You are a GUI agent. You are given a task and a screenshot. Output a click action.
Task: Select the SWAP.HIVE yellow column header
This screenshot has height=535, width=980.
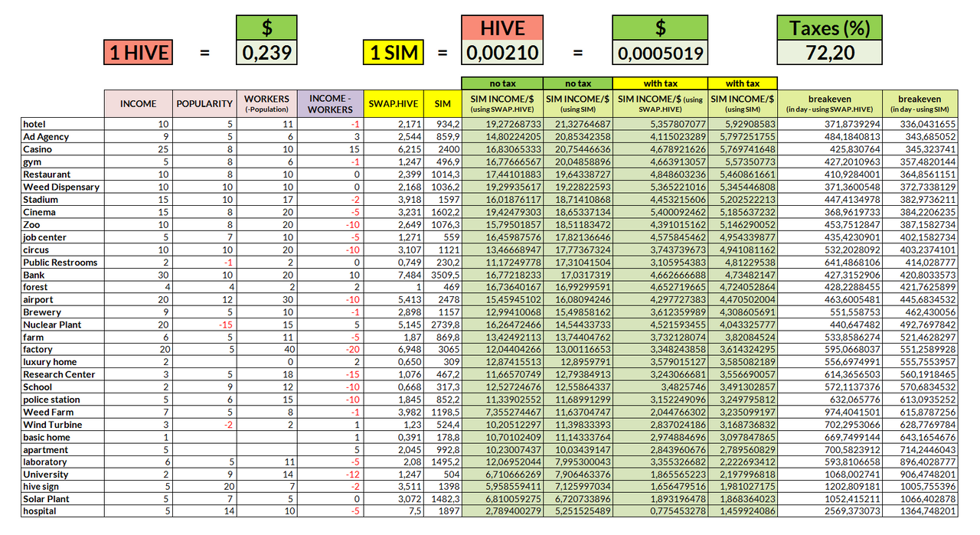click(394, 103)
